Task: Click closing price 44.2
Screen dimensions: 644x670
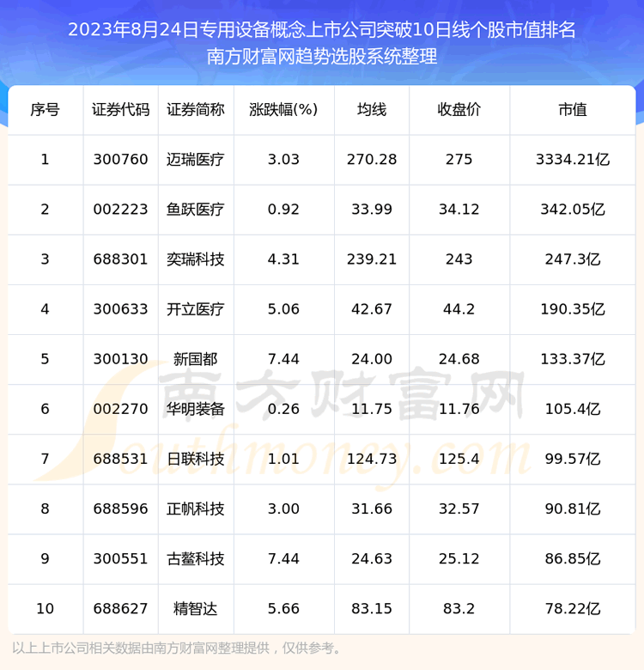Action: [x=459, y=309]
